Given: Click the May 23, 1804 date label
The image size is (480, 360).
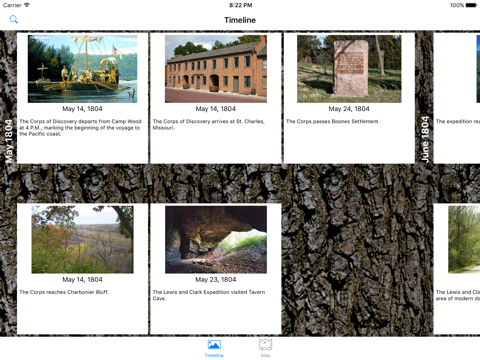Looking at the screenshot, I should 216,279.
